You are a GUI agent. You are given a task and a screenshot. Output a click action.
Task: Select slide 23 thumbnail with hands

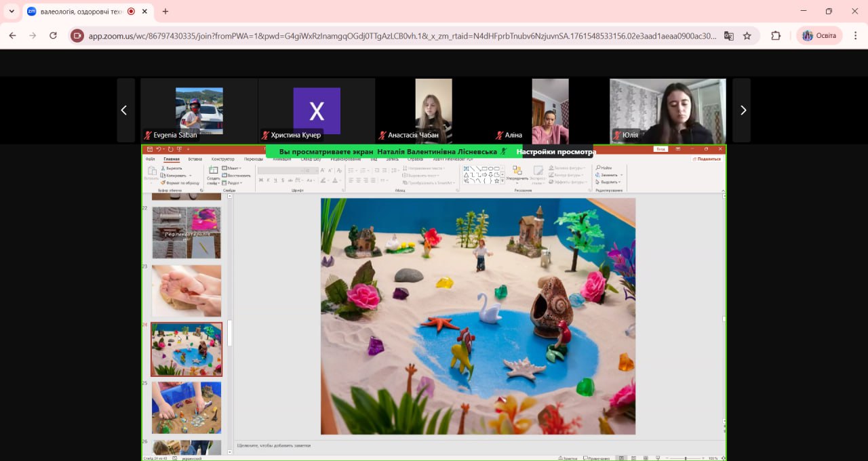186,290
